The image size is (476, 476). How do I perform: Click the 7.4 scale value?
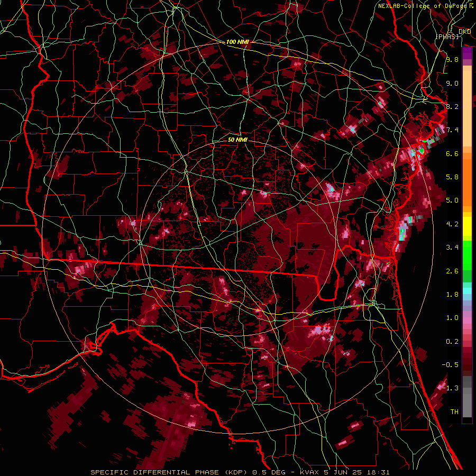point(452,130)
